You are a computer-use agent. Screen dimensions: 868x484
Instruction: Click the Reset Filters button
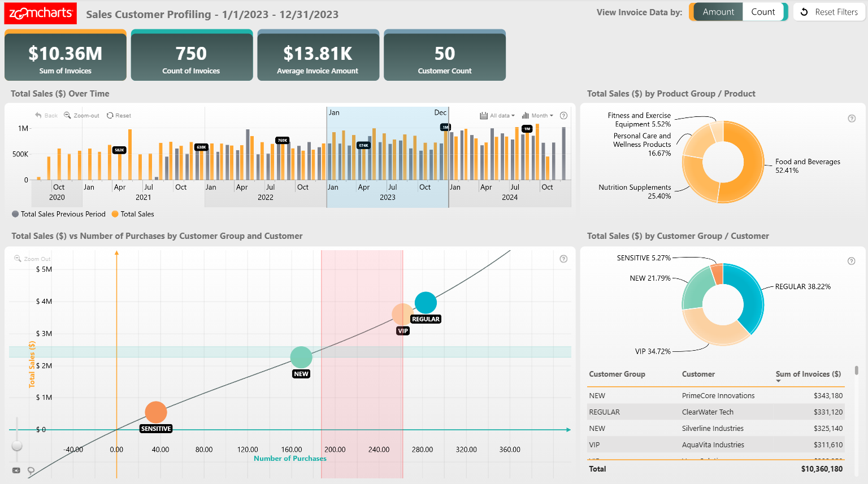(830, 12)
